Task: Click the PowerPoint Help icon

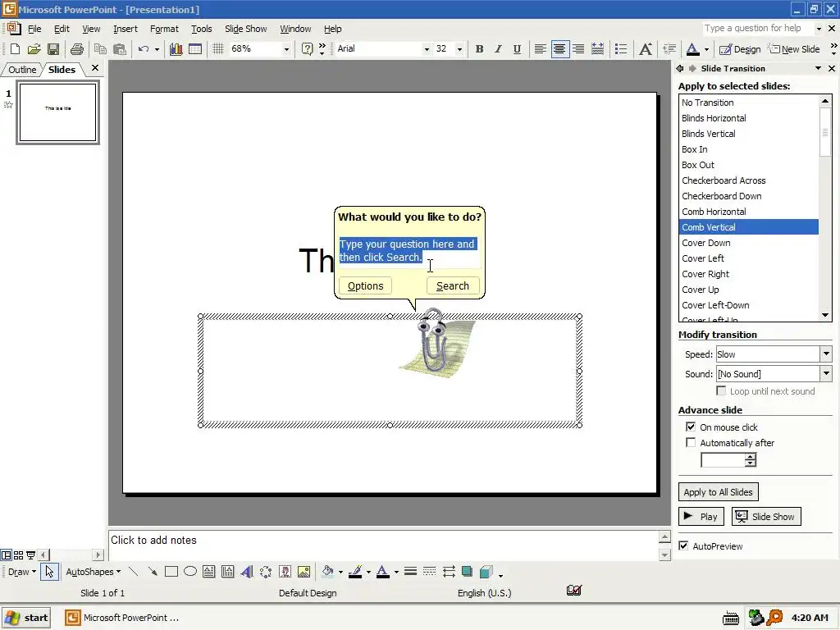Action: pos(307,48)
